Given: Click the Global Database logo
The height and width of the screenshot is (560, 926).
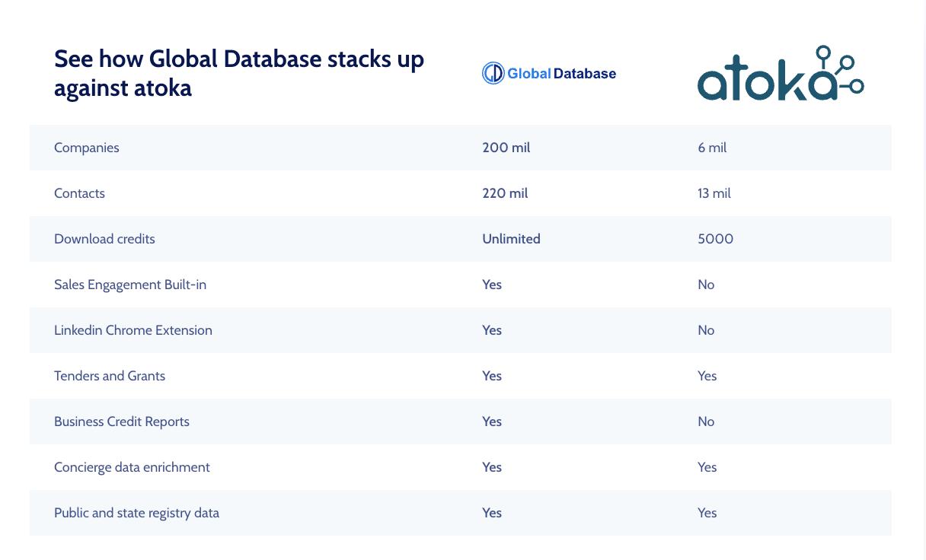Looking at the screenshot, I should coord(549,73).
